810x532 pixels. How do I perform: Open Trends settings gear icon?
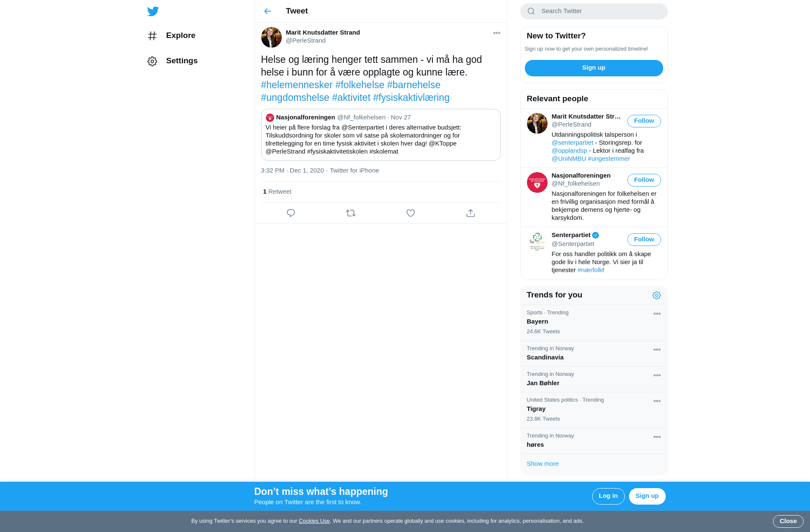click(x=656, y=295)
